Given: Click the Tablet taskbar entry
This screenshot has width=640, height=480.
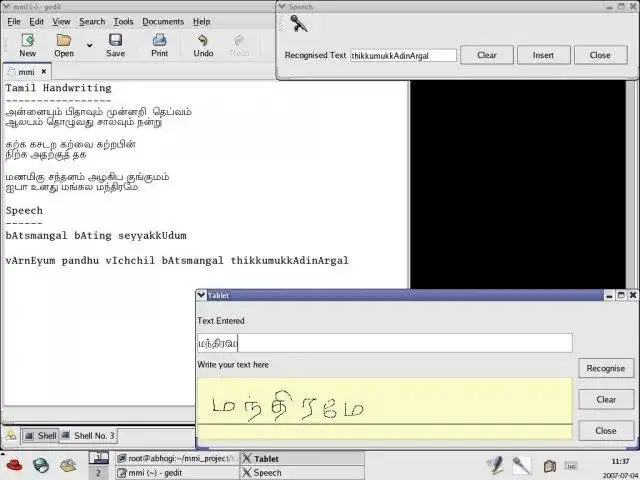Looking at the screenshot, I should 302,458.
